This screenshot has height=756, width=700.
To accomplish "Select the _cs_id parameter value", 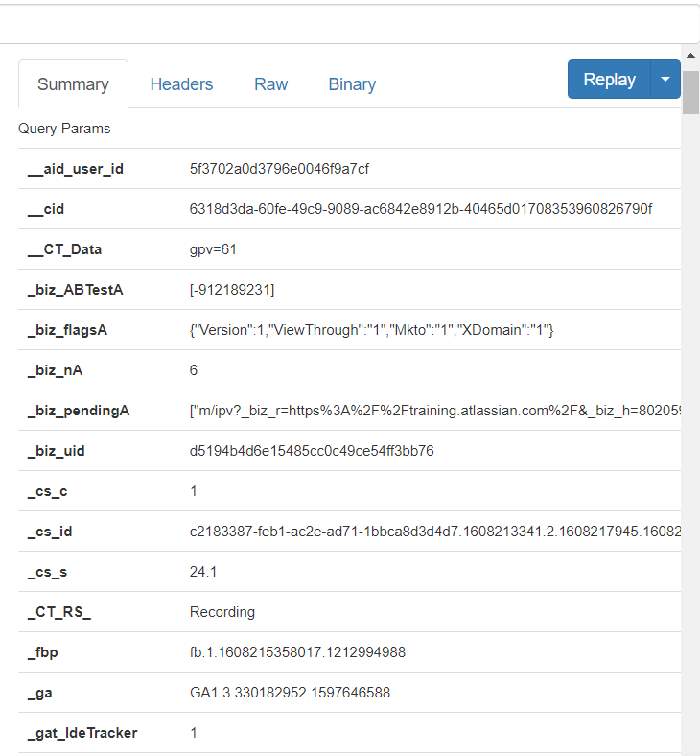I will click(x=434, y=532).
